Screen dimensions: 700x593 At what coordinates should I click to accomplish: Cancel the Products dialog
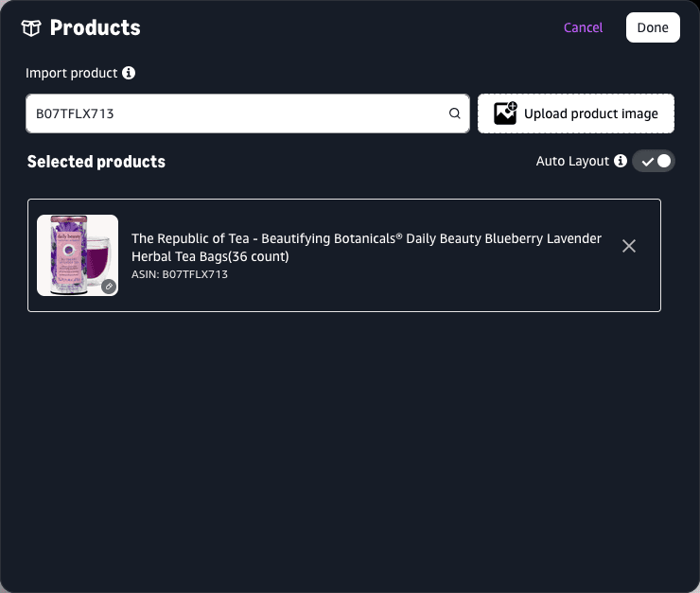[x=583, y=27]
